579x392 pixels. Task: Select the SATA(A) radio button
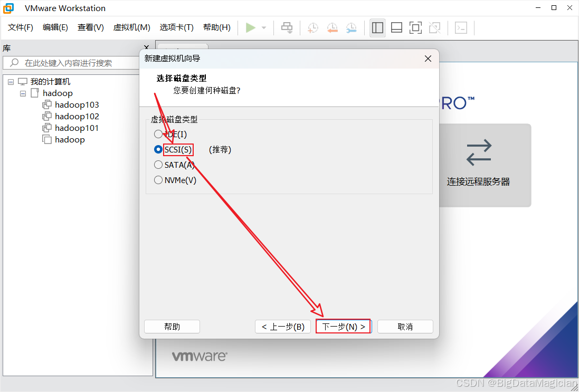point(158,165)
